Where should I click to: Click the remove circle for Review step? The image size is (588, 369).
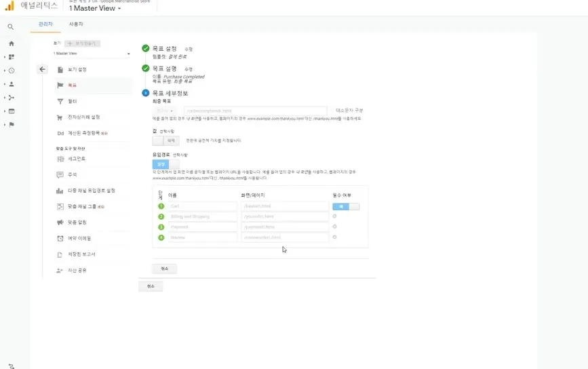[x=334, y=237]
